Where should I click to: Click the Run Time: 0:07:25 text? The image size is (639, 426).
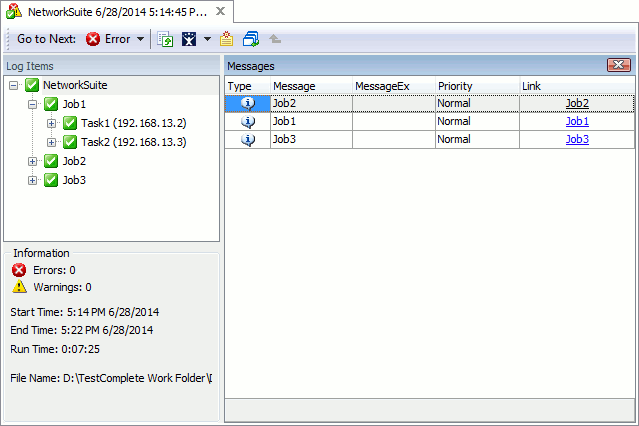[x=55, y=349]
